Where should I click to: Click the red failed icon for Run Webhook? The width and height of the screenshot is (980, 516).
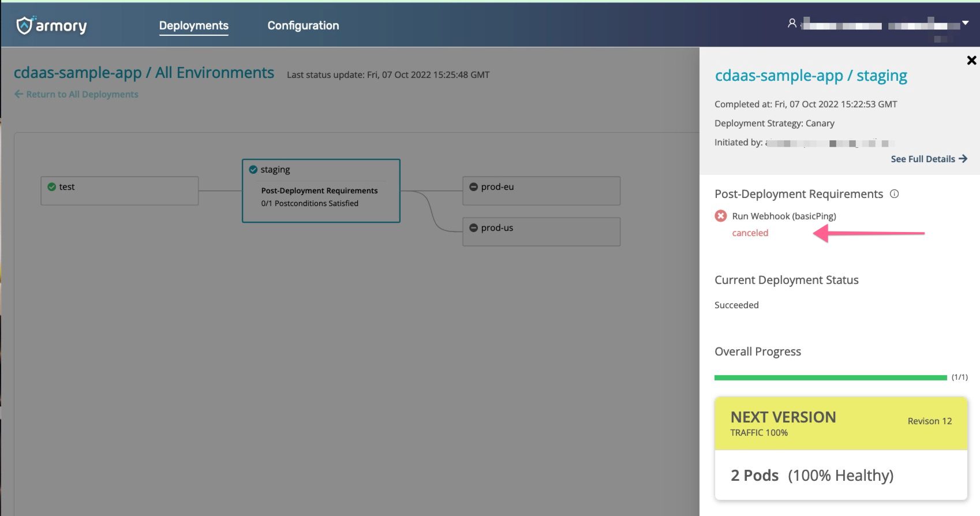tap(721, 216)
